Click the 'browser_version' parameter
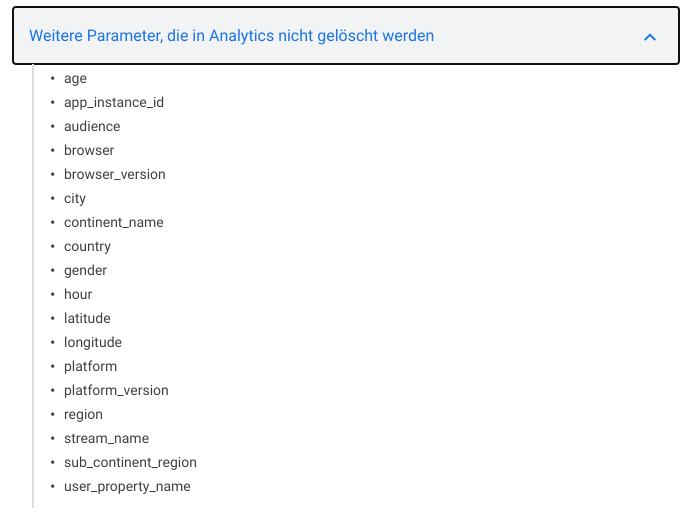Viewport: 698px width, 512px height. coord(114,174)
